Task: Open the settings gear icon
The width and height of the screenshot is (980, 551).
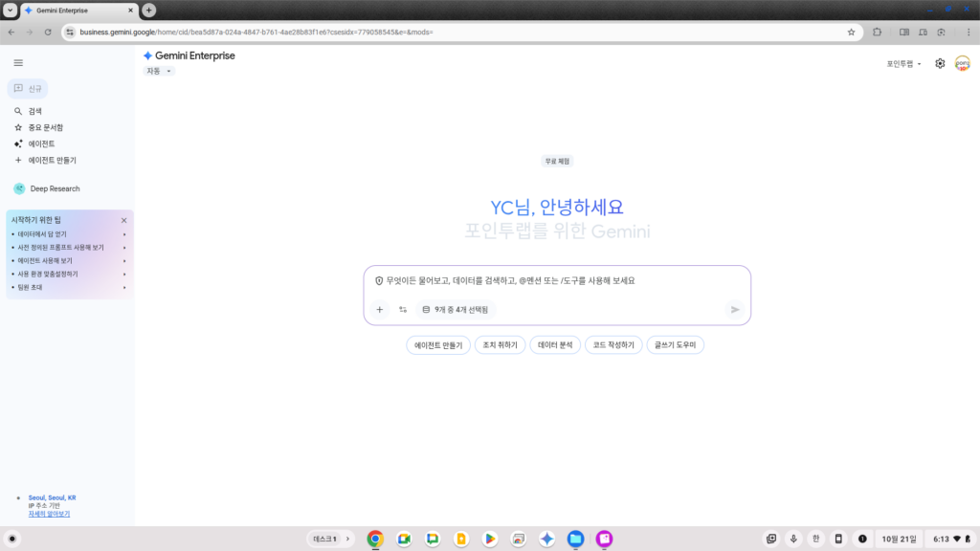Action: 940,63
